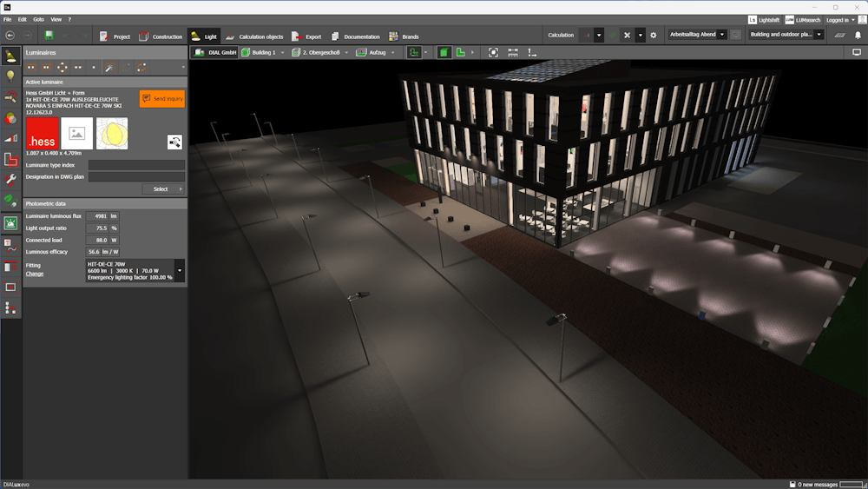Toggle the floor plan view button
Image resolution: width=868 pixels, height=489 pixels.
pyautogui.click(x=461, y=53)
